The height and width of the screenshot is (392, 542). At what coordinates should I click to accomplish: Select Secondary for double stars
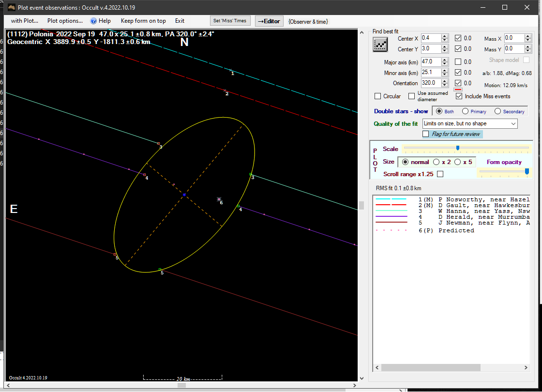(497, 111)
